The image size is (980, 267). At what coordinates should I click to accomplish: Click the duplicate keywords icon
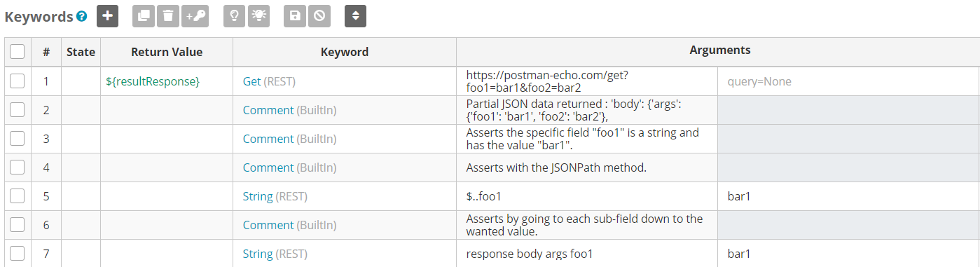click(x=144, y=16)
